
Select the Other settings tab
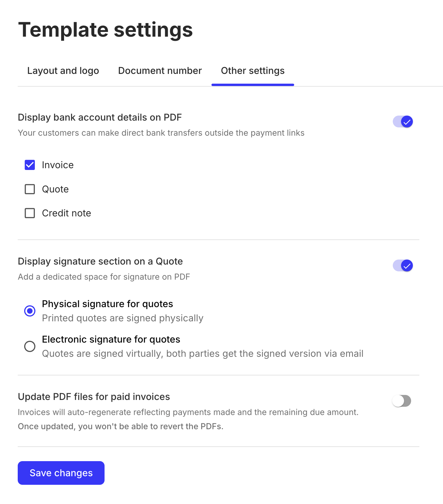(253, 71)
